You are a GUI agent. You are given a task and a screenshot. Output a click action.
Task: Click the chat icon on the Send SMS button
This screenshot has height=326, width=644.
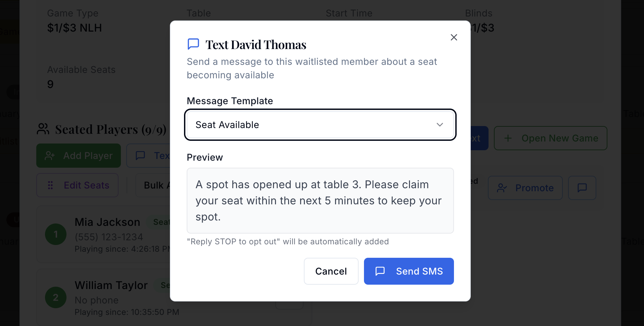coord(380,271)
